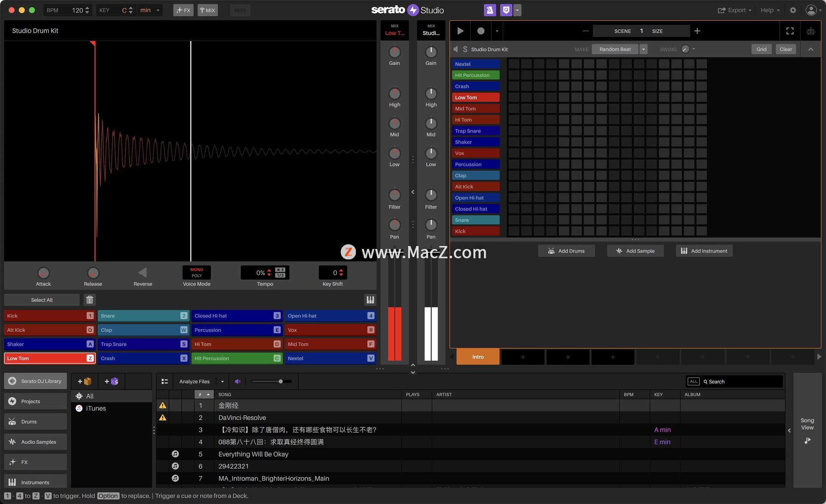
Task: Collapse the drum deck with chevron up
Action: (x=811, y=49)
